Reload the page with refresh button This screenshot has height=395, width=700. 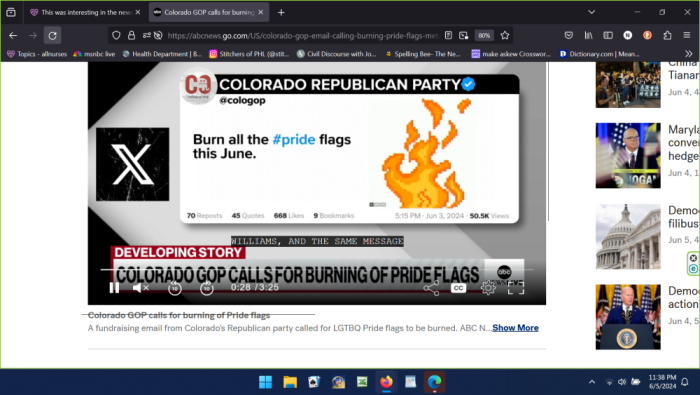[x=52, y=36]
